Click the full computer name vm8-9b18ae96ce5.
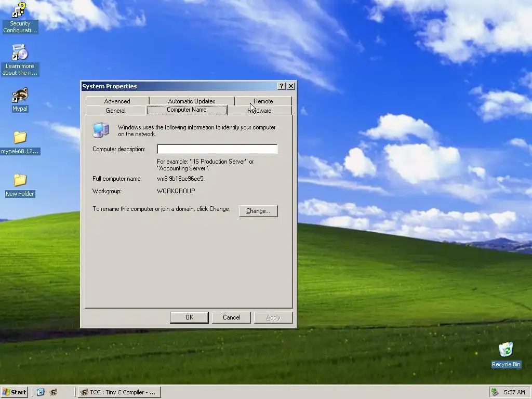532x399 pixels. click(181, 179)
